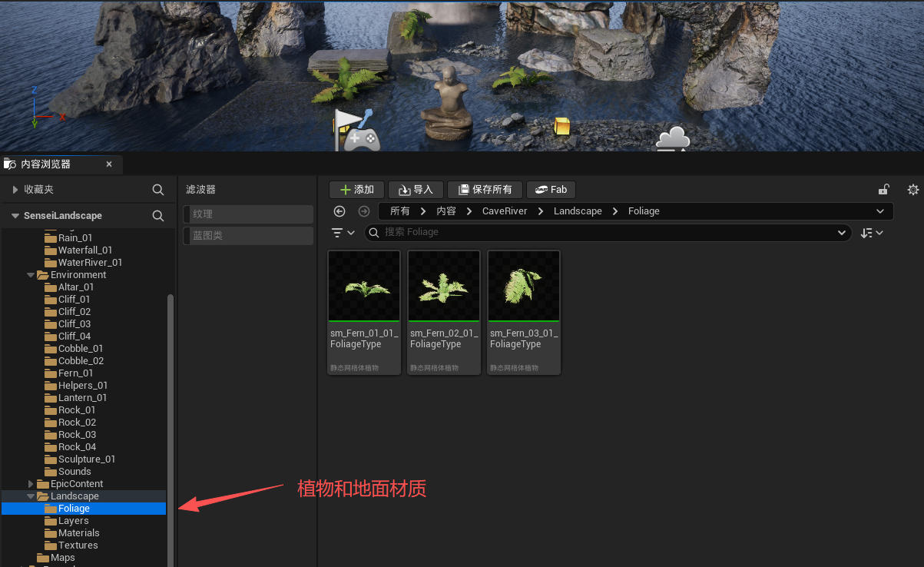Open the Fab marketplace button
924x567 pixels.
pos(551,190)
